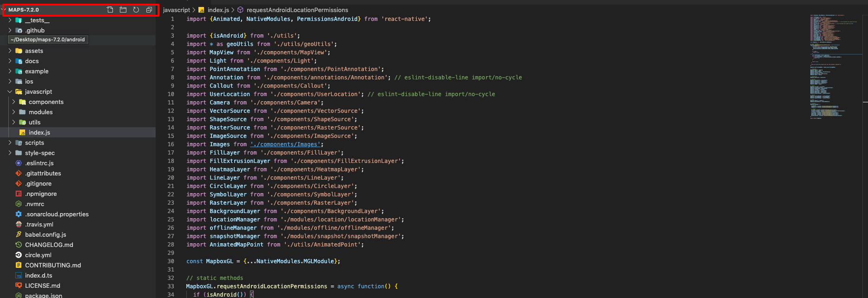Click line number 30 in the gutter

(171, 261)
